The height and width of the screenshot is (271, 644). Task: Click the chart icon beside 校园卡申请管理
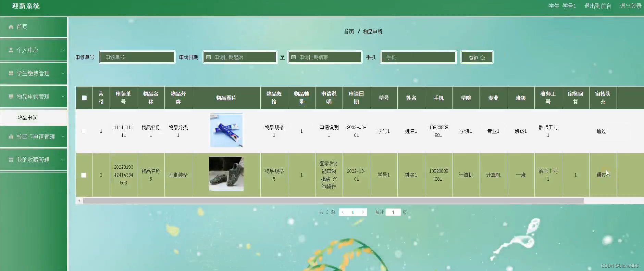[x=11, y=137]
